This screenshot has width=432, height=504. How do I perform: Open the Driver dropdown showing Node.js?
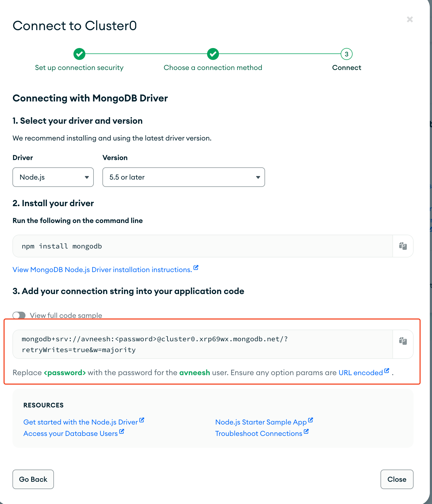point(53,177)
